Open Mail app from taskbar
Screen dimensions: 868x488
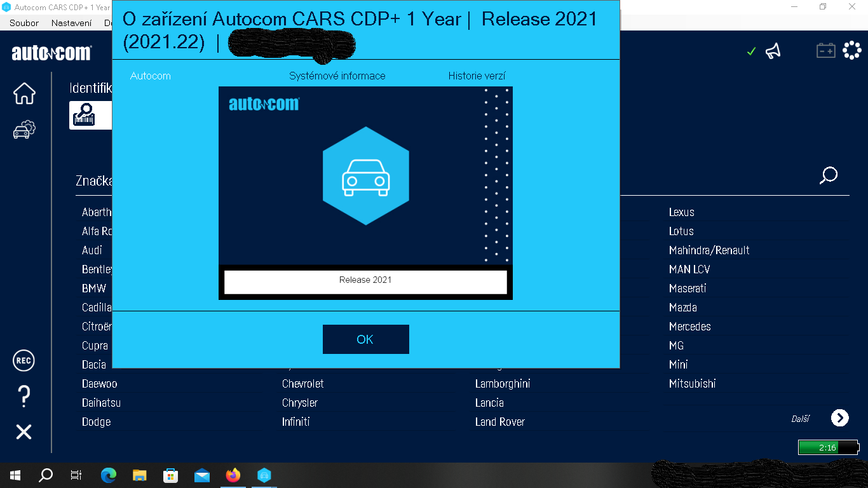pos(202,475)
